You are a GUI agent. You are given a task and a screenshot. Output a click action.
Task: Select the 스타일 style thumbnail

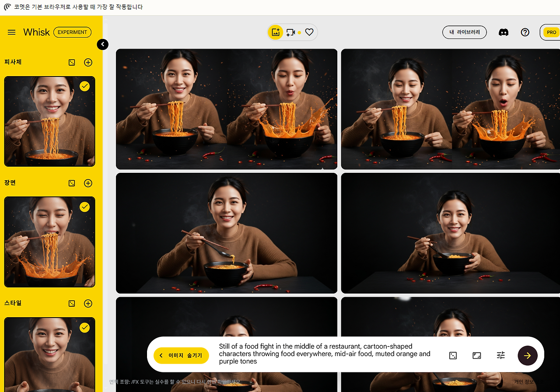49,354
